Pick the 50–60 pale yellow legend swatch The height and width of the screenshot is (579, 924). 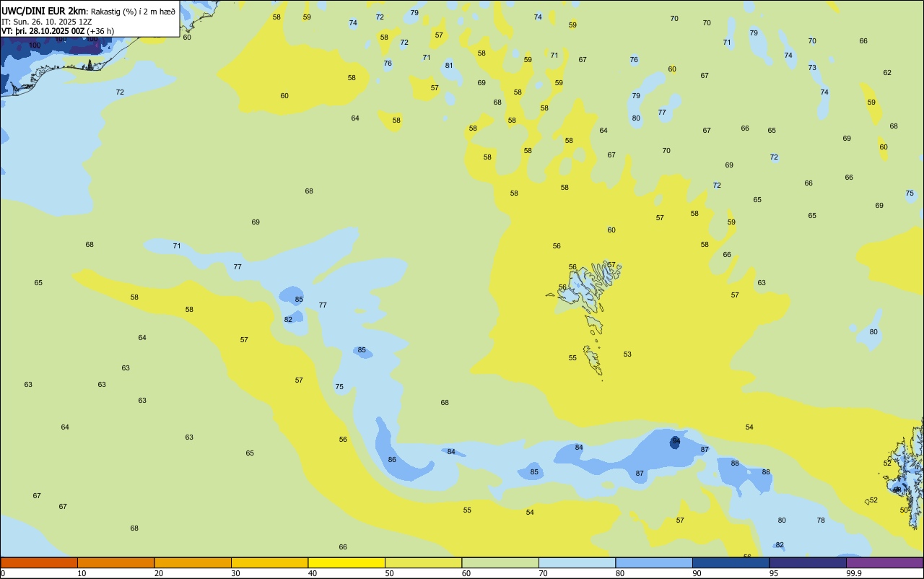(x=424, y=562)
